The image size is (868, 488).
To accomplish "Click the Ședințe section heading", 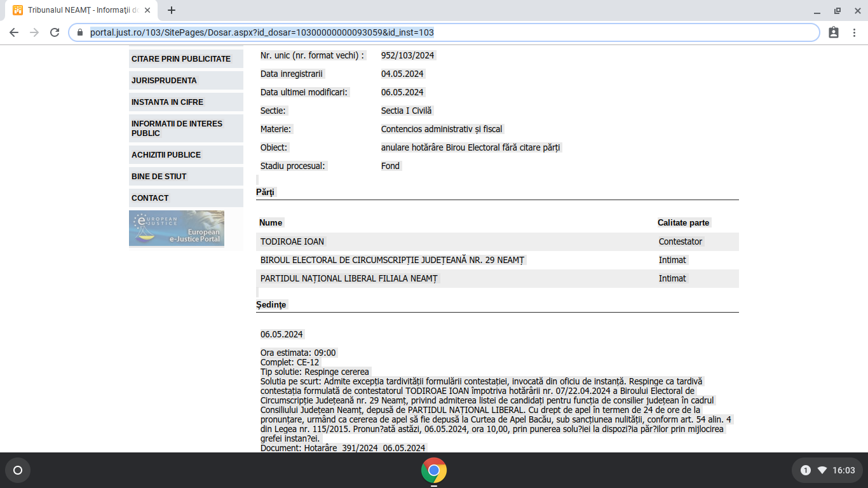I will point(271,304).
